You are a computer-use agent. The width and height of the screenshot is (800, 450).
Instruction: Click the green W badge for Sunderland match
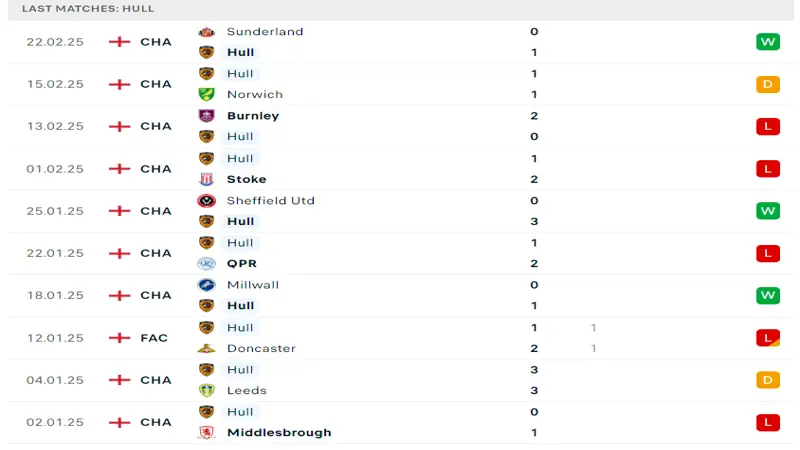(x=768, y=42)
